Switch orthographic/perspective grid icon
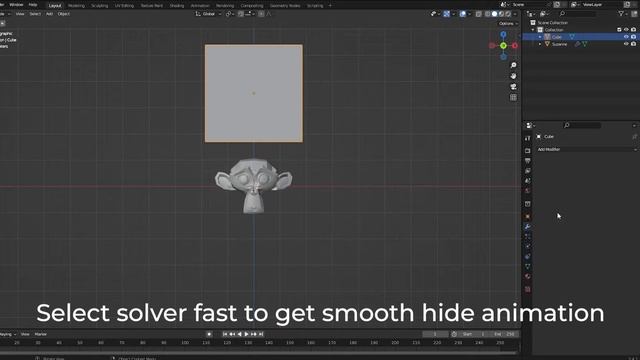This screenshot has width=640, height=360. [x=513, y=97]
